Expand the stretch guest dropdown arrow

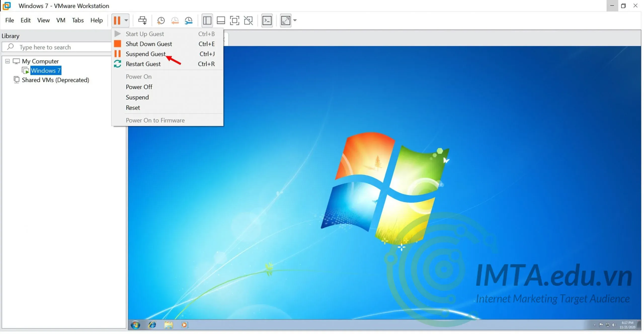295,20
